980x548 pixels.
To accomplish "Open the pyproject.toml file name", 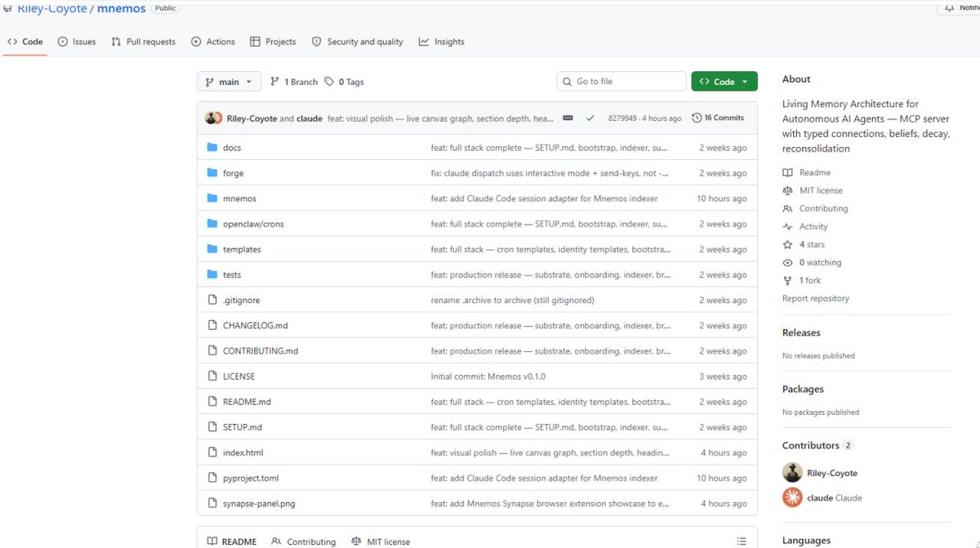I will point(251,478).
